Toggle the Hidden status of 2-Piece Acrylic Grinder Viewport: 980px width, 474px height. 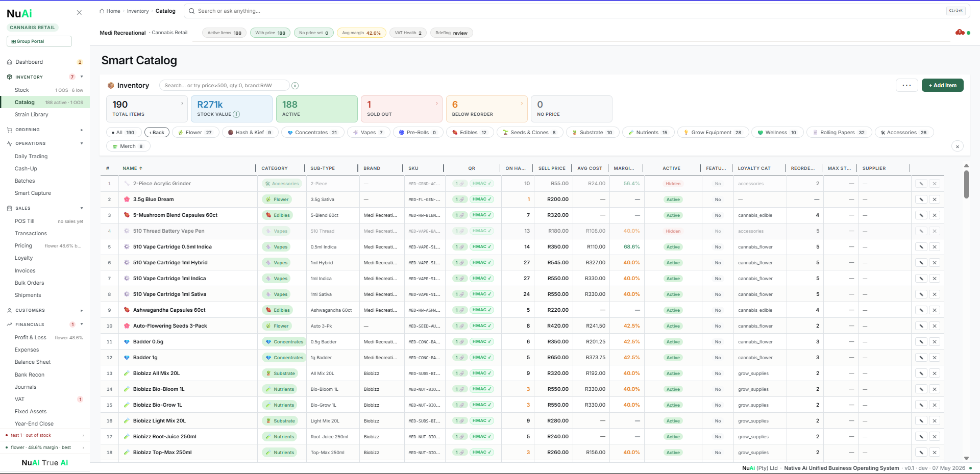coord(673,184)
